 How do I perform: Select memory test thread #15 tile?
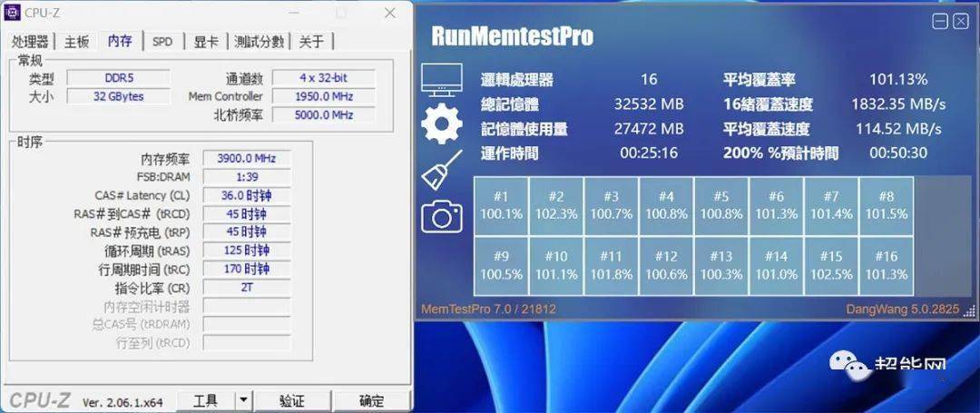click(831, 266)
